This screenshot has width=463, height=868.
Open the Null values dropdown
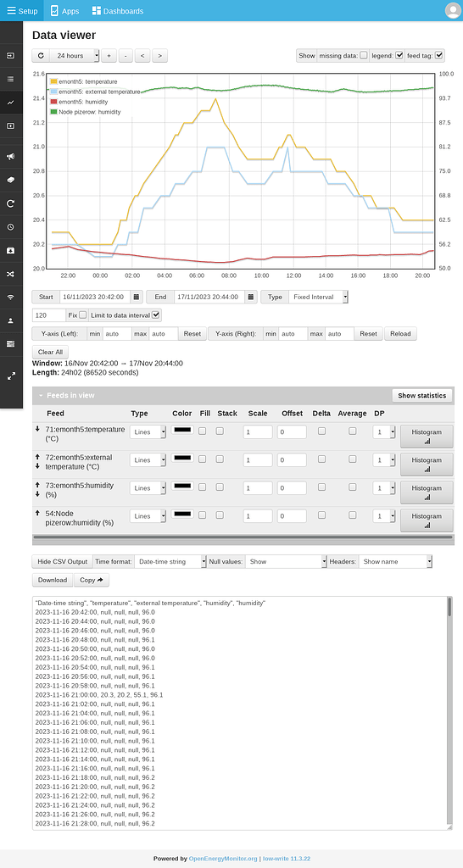(x=287, y=561)
